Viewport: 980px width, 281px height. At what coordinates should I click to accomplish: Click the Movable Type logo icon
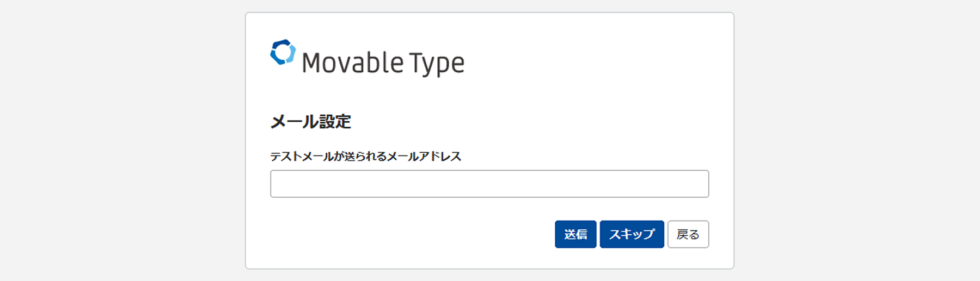pos(283,53)
